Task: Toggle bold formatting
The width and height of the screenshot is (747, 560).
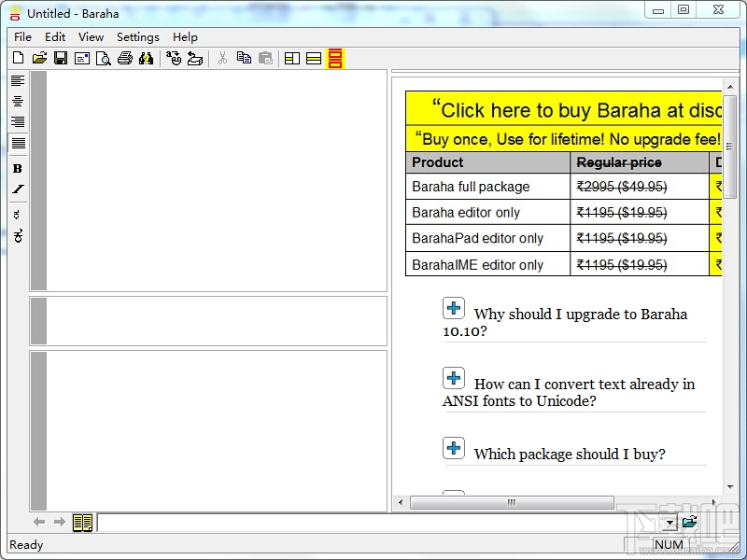Action: (x=18, y=169)
